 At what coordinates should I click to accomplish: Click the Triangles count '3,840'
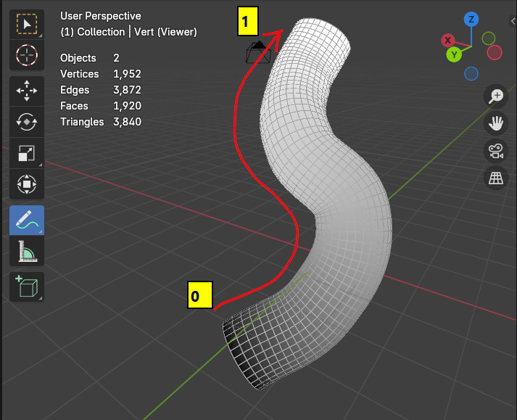click(x=128, y=122)
